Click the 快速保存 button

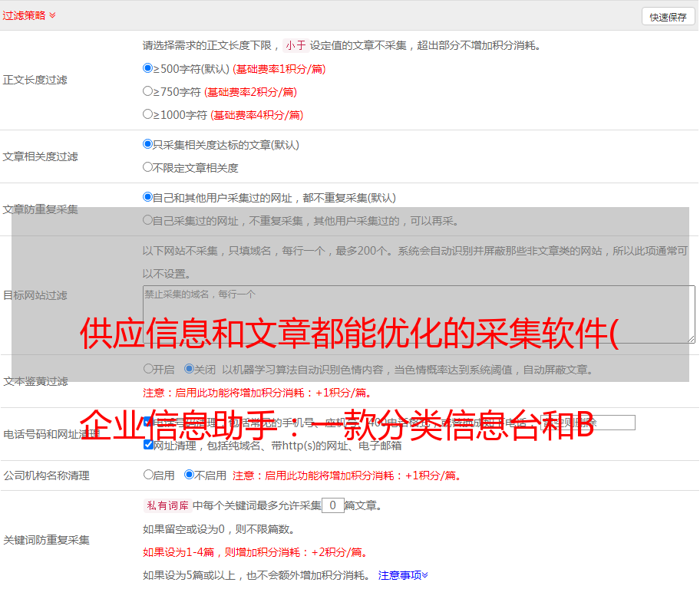668,17
